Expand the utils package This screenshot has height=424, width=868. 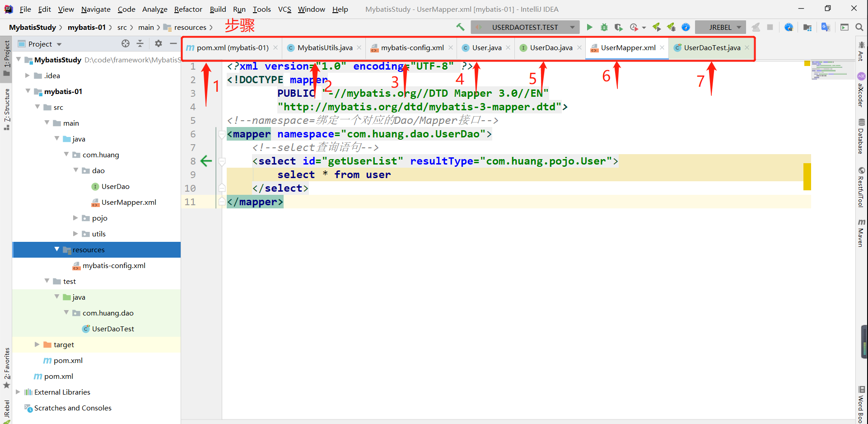pyautogui.click(x=75, y=234)
